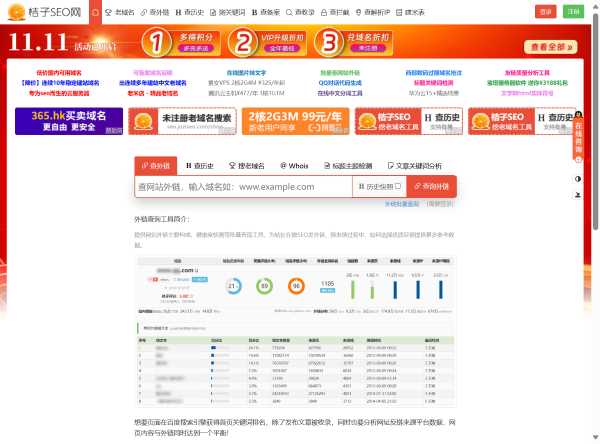
Task: Open 查解析IP in the top navigation
Action: (x=373, y=12)
